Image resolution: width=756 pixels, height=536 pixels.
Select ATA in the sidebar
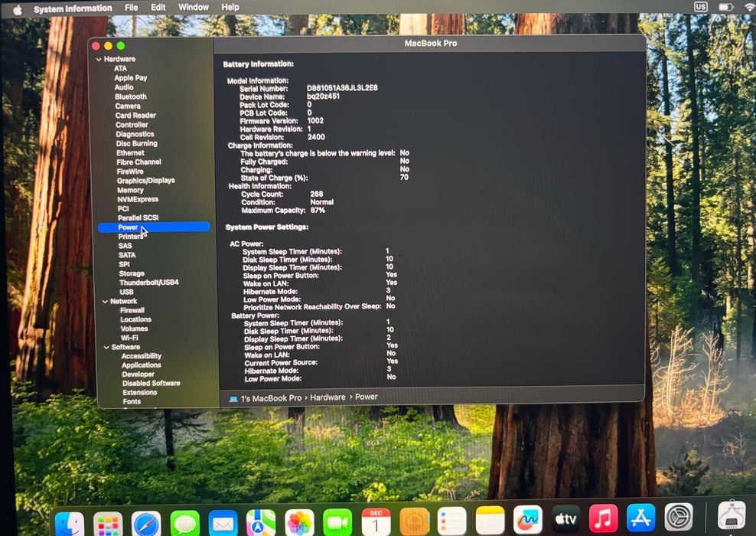121,68
